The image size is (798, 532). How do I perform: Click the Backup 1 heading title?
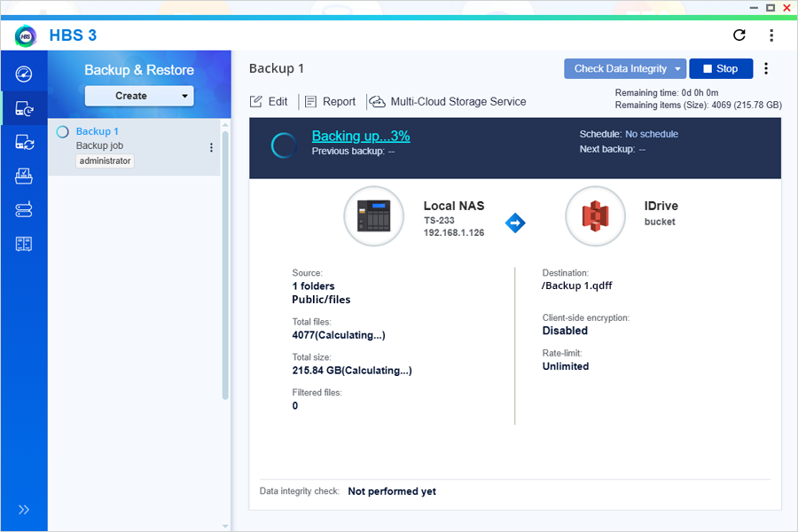point(277,68)
